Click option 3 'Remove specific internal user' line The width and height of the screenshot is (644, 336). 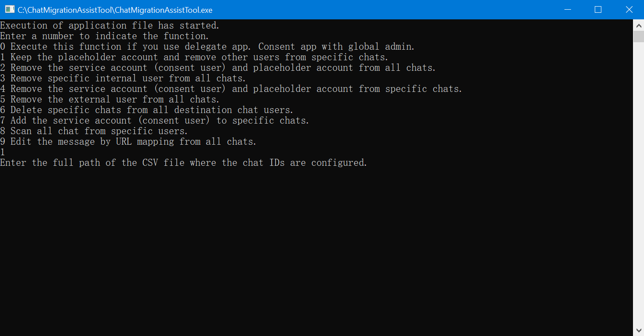tap(123, 78)
